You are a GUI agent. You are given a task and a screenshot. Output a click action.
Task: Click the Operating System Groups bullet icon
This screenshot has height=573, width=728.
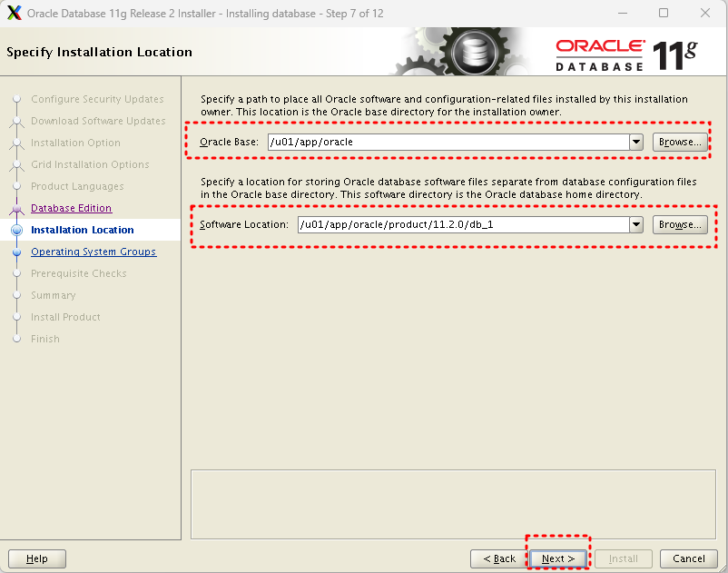(x=16, y=252)
